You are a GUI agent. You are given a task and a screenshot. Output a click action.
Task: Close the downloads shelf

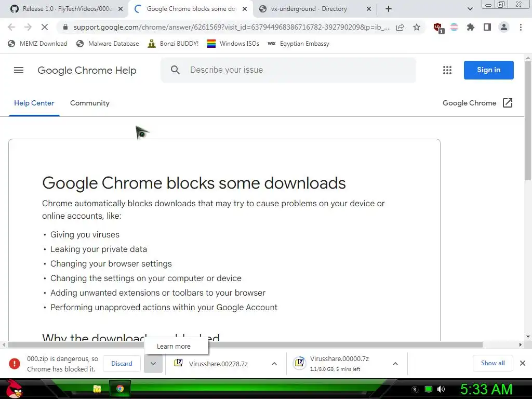click(x=523, y=363)
